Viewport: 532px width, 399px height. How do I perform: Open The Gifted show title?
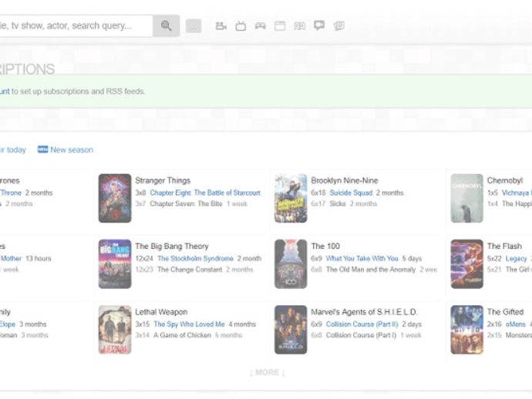click(x=506, y=312)
